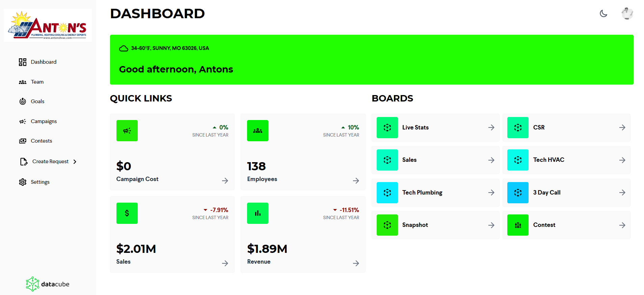Click the Tech HVAC board icon

point(518,160)
